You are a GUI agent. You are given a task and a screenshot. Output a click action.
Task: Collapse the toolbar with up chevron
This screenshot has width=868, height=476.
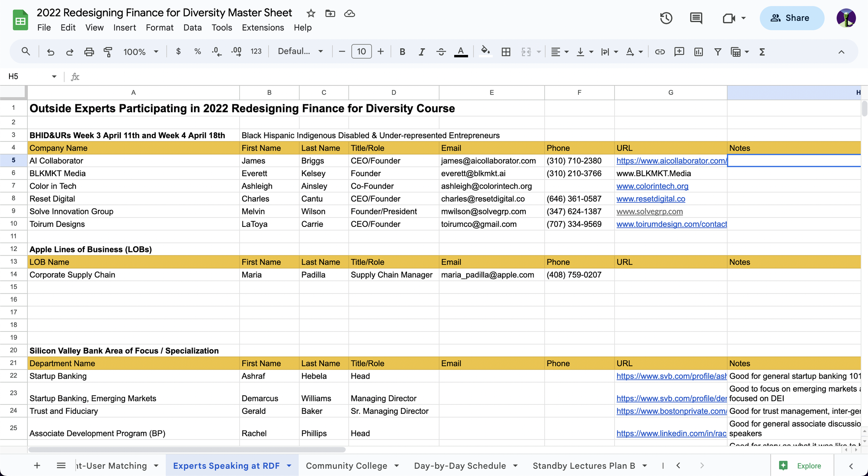pyautogui.click(x=841, y=52)
